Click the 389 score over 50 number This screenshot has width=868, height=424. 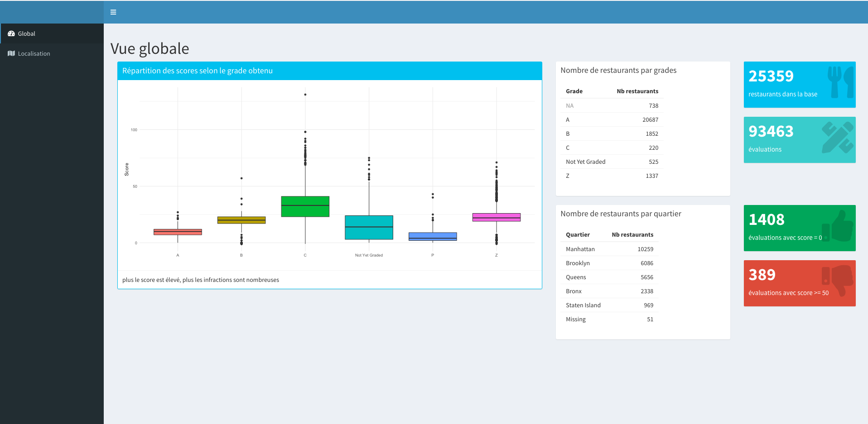(762, 275)
